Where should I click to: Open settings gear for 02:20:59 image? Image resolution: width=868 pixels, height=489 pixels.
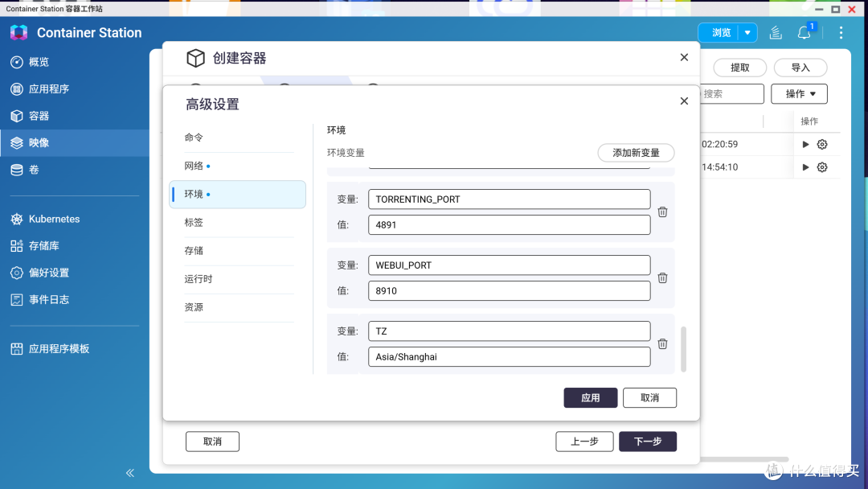click(822, 144)
